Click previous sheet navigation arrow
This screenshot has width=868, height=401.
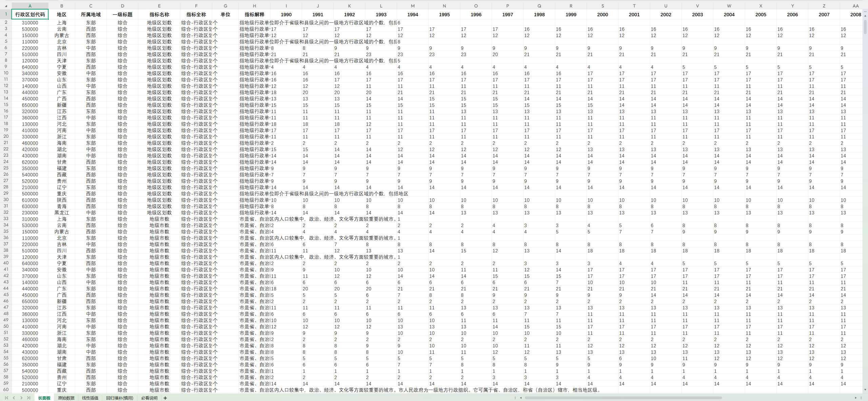coord(14,398)
